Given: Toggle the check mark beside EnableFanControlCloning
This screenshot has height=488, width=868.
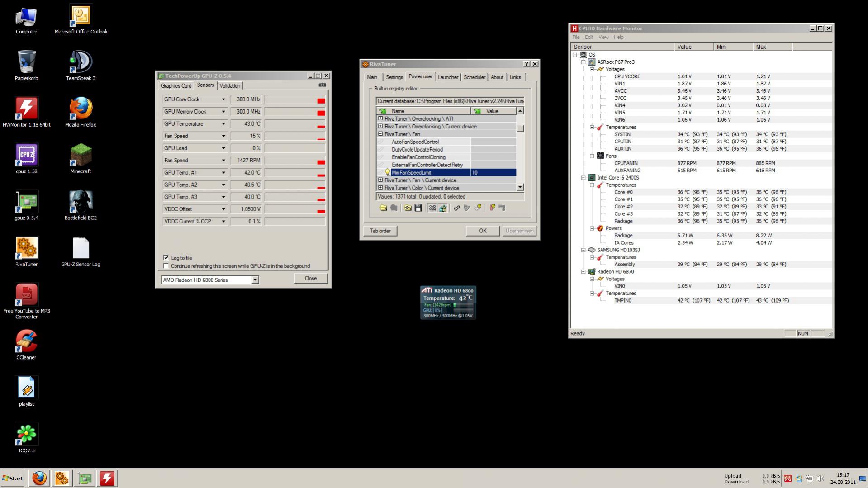Looking at the screenshot, I should [381, 157].
